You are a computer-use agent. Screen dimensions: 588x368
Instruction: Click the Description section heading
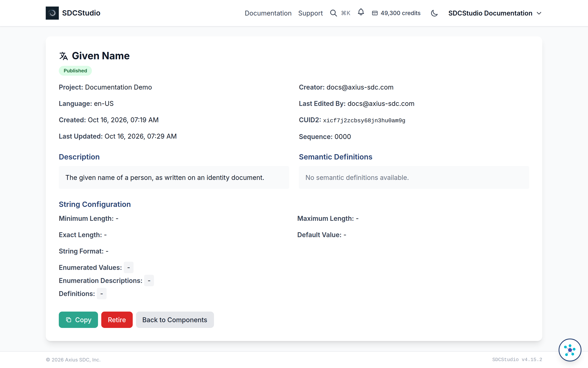click(x=79, y=157)
